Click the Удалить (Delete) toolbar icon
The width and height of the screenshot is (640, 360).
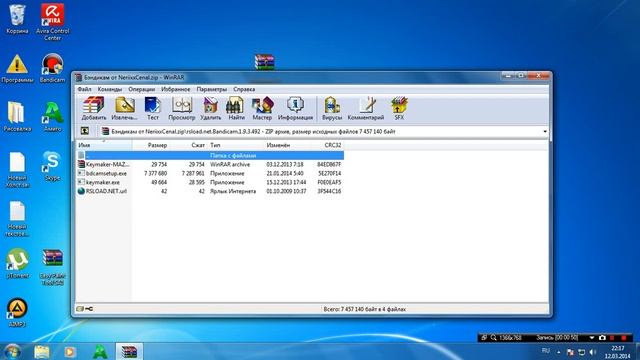click(211, 108)
